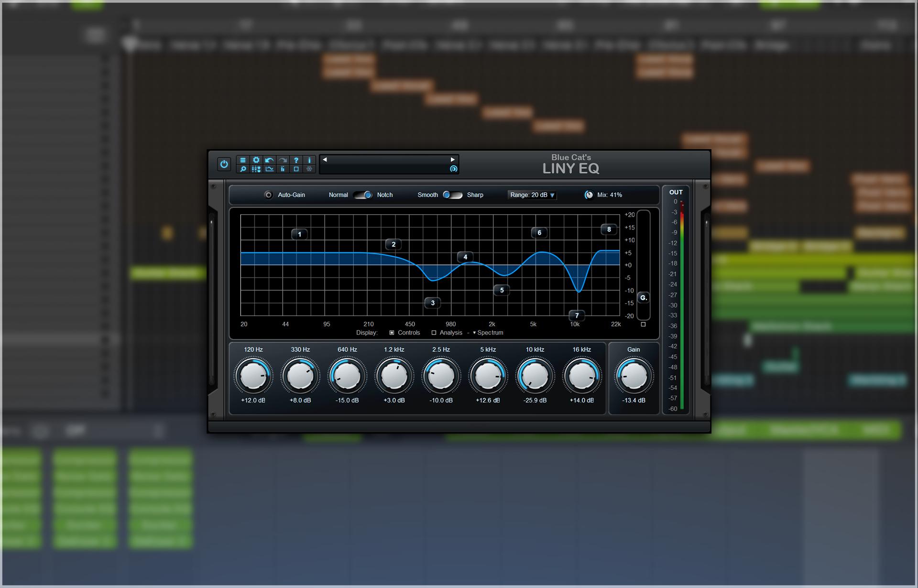Click the 640 Hz band knob
Image resolution: width=918 pixels, height=588 pixels.
pos(347,376)
